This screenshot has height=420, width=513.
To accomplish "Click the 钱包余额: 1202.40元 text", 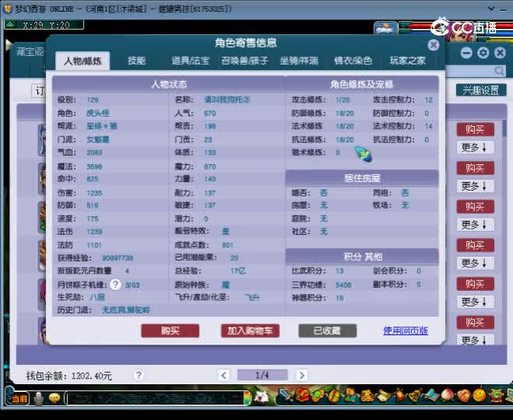I will point(69,376).
